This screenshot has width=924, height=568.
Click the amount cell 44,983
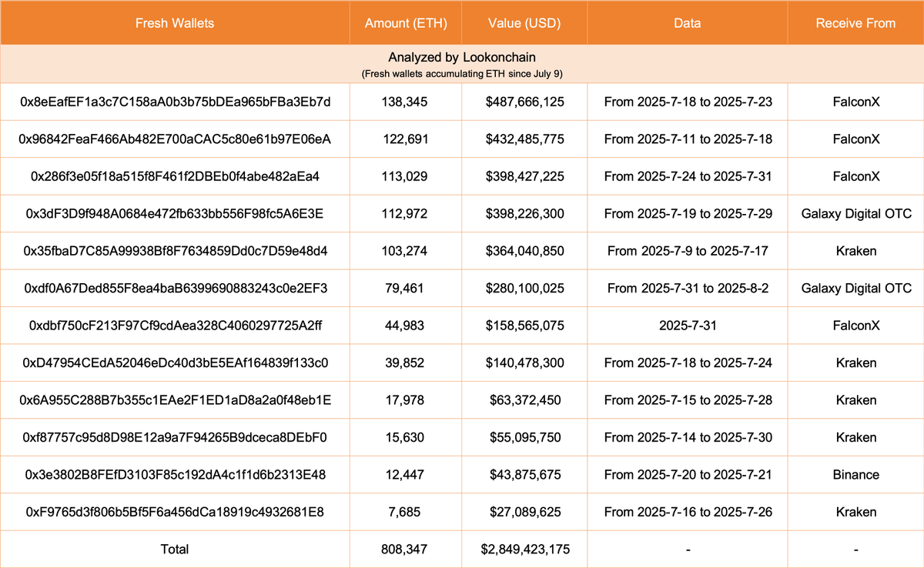405,326
